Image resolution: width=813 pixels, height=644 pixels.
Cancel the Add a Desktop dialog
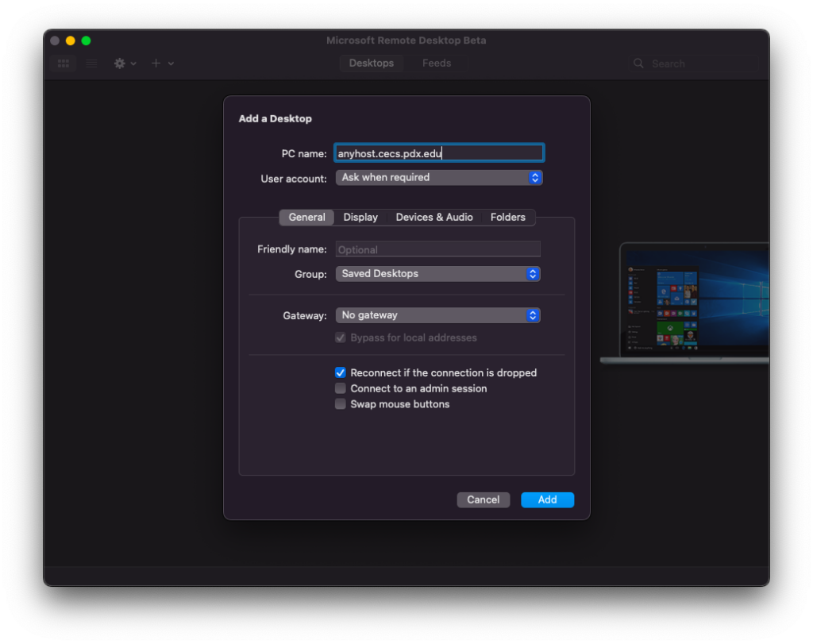[484, 499]
